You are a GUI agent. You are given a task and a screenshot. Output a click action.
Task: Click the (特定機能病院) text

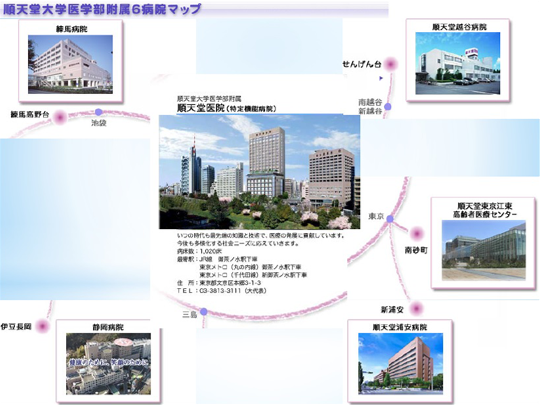(251, 109)
